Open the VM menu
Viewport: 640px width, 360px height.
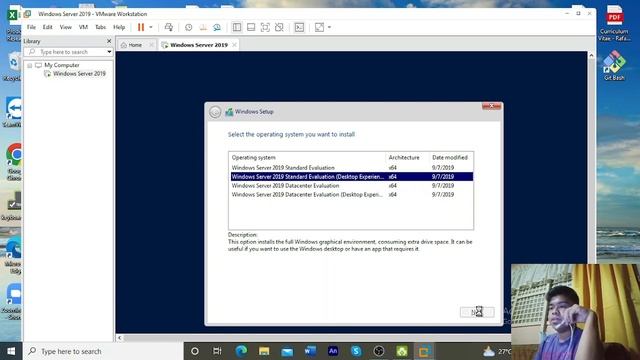83,27
